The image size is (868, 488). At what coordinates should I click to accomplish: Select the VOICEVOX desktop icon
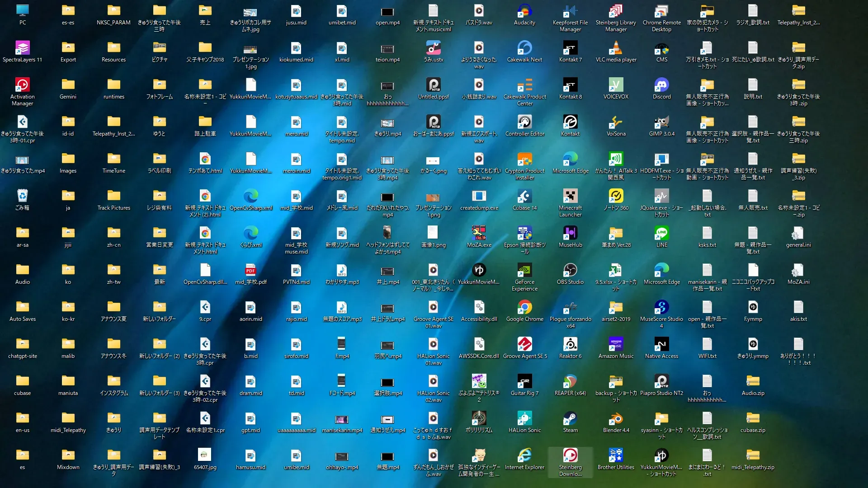pyautogui.click(x=616, y=85)
